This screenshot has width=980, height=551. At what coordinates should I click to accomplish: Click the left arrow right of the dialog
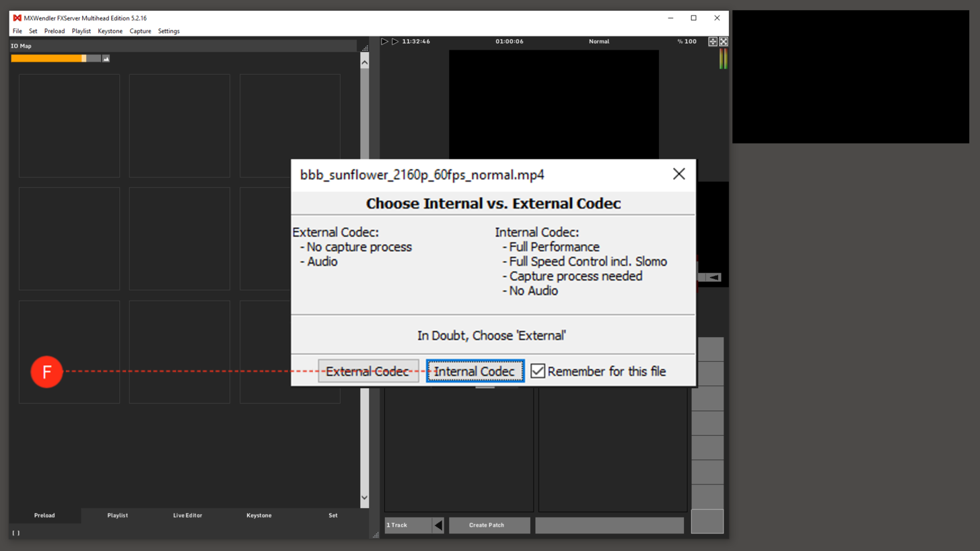[713, 277]
